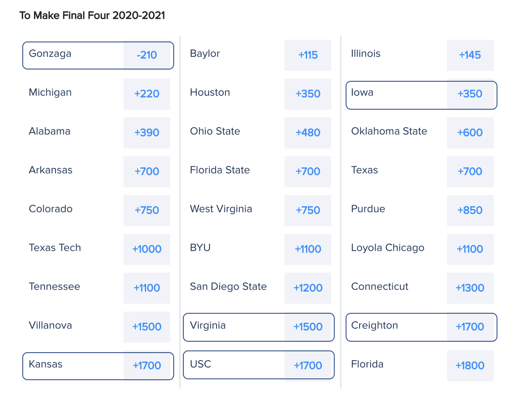Viewport: 532px width, 402px height.
Task: Click Purdue +850 odds button
Action: coord(470,211)
